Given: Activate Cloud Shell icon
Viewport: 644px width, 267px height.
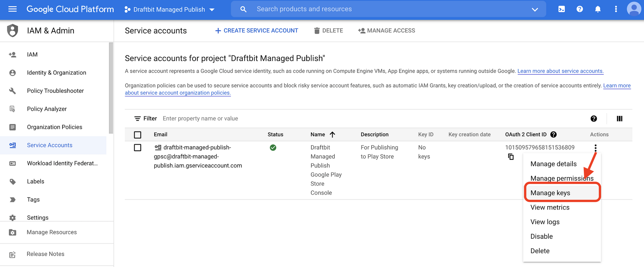Looking at the screenshot, I should point(562,9).
